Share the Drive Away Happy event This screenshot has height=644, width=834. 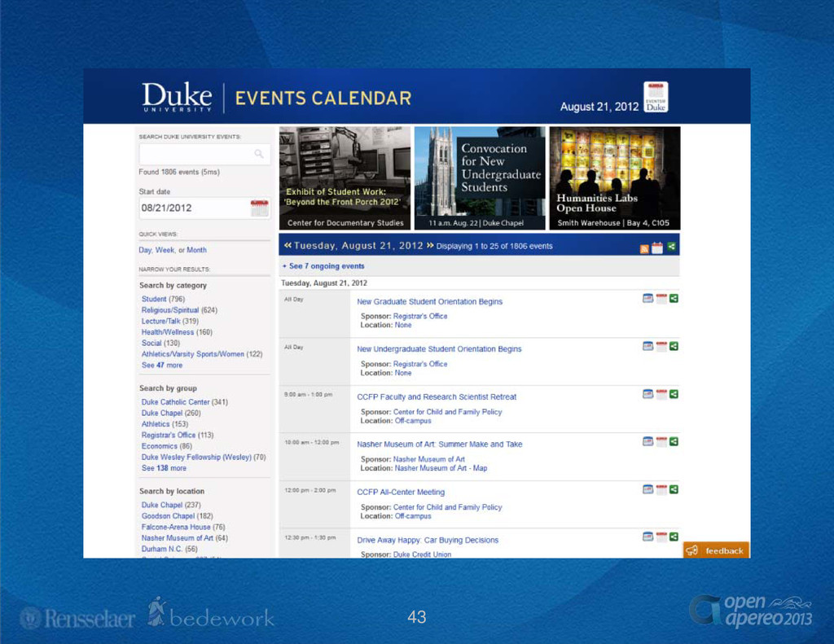point(674,537)
